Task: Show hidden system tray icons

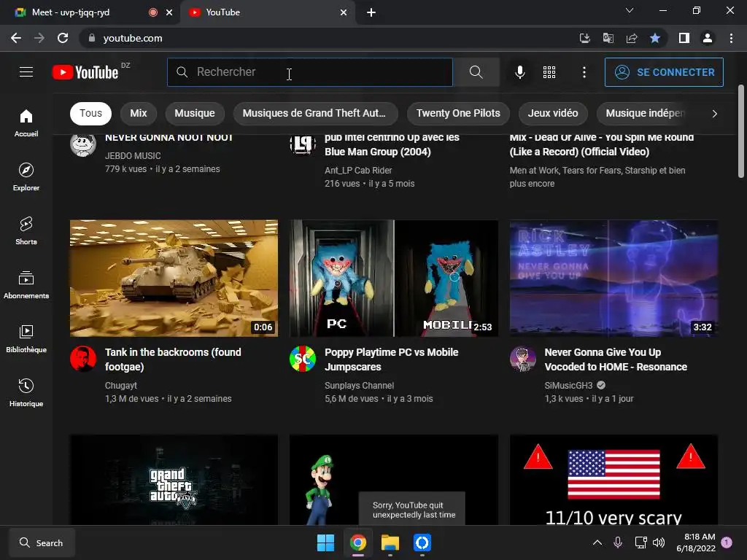Action: (597, 542)
